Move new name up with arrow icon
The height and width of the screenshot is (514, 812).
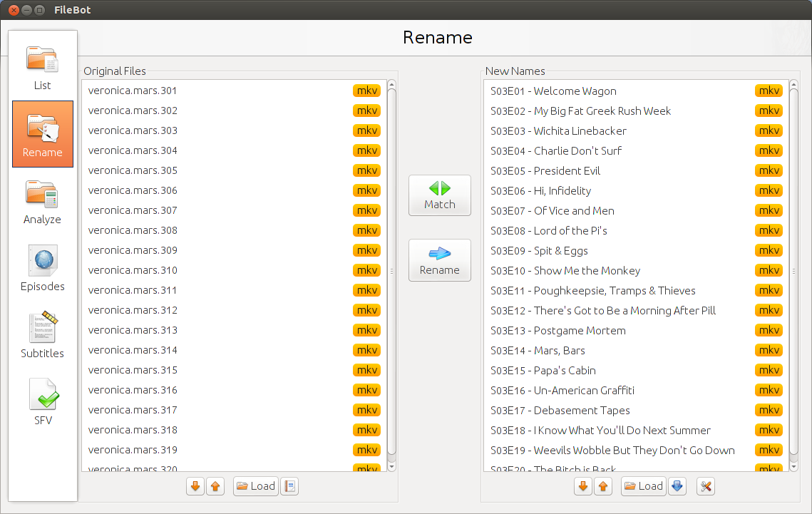(603, 486)
